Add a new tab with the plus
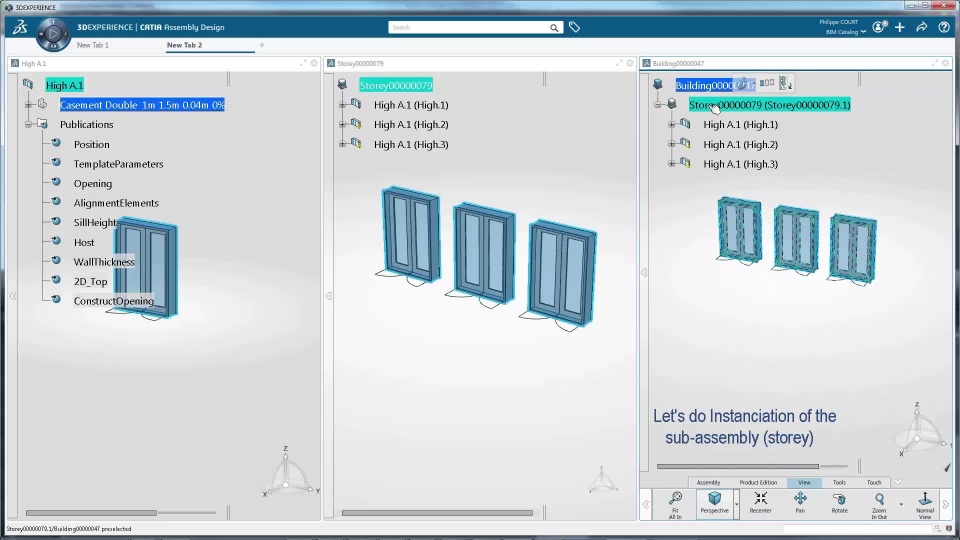This screenshot has width=960, height=540. (x=261, y=45)
